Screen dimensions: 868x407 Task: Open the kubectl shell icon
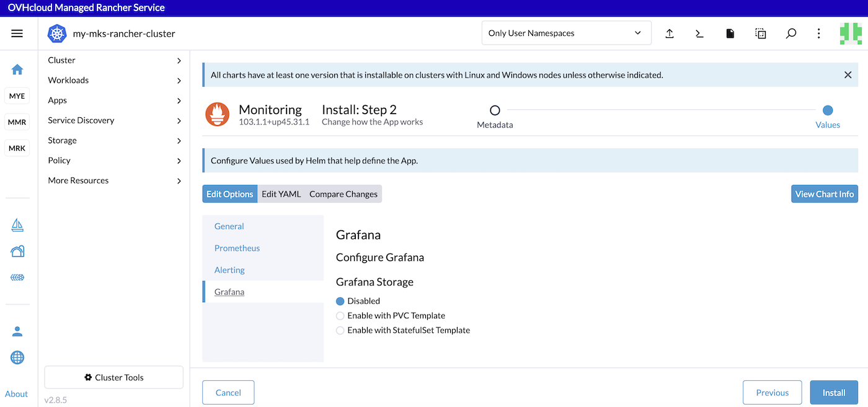[x=699, y=34]
